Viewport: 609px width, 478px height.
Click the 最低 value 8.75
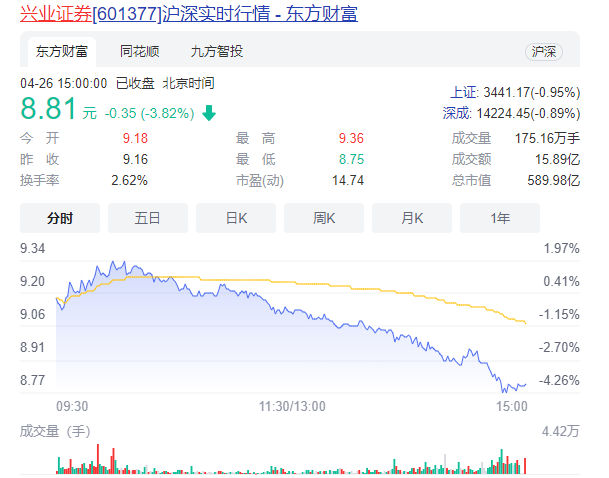(x=351, y=159)
